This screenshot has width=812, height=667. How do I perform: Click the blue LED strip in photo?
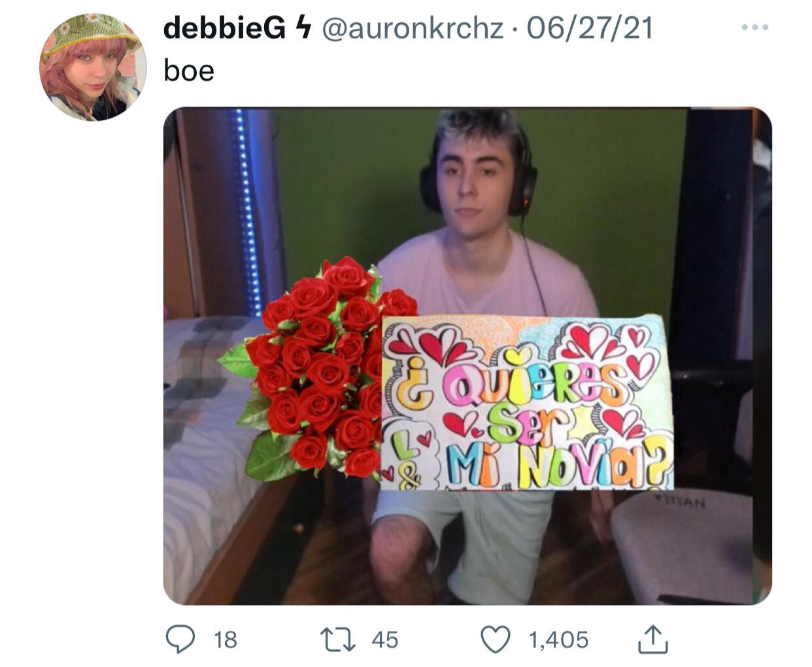coord(248,213)
